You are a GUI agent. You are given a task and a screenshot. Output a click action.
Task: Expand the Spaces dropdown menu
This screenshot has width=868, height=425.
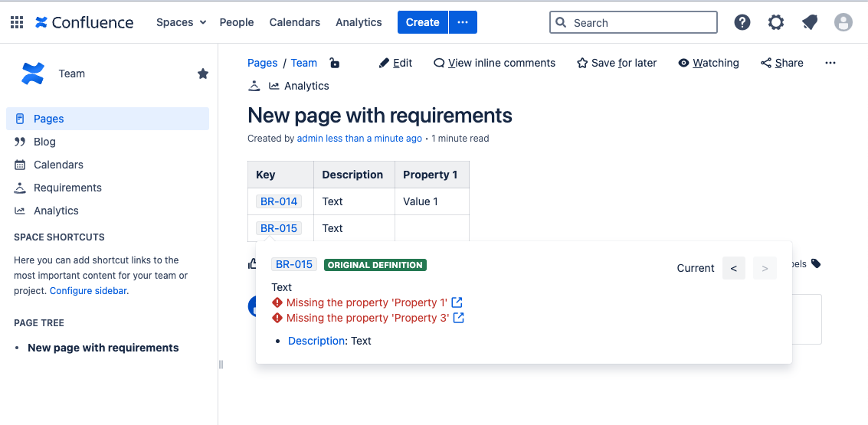pyautogui.click(x=181, y=22)
